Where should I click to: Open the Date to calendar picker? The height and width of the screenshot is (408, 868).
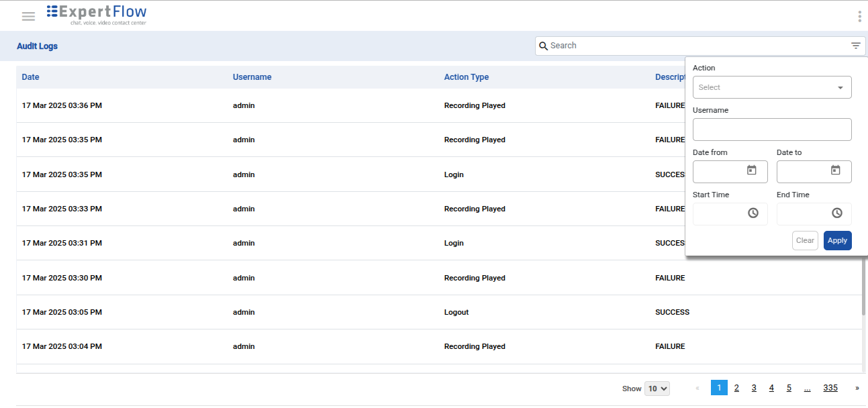(x=836, y=170)
